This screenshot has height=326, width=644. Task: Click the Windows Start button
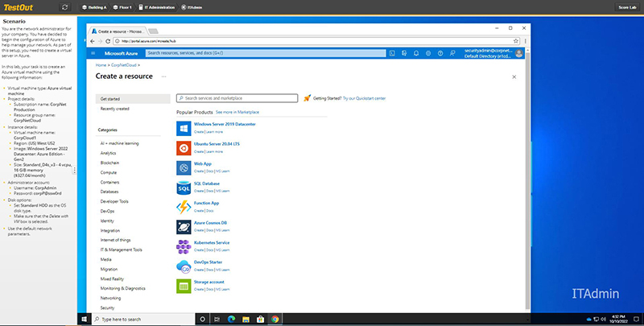point(85,319)
